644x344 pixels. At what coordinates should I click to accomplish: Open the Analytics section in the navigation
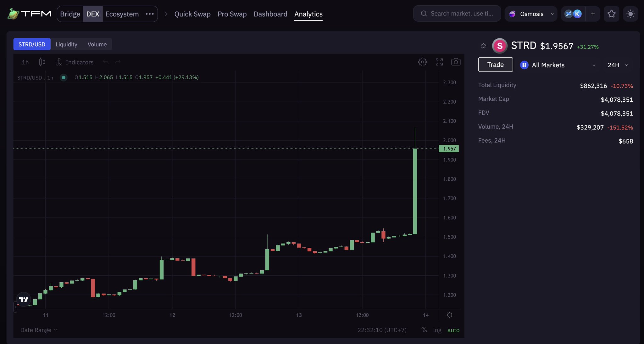pos(308,14)
